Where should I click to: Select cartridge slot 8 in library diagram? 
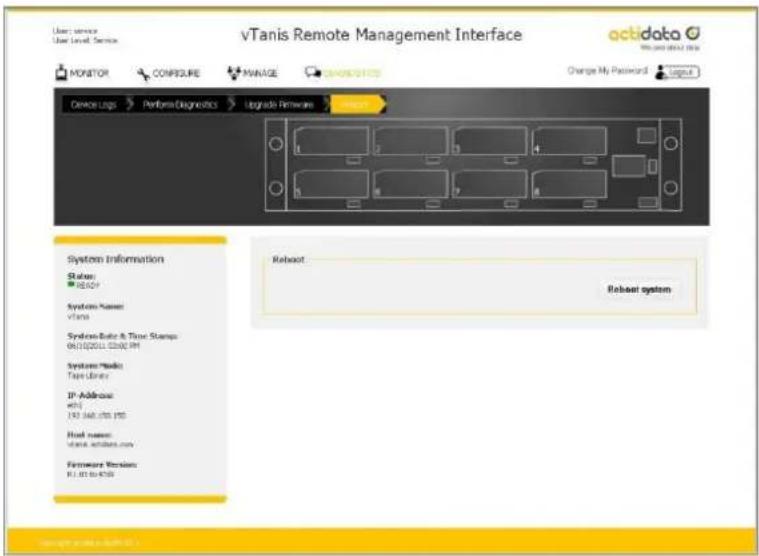pos(569,184)
